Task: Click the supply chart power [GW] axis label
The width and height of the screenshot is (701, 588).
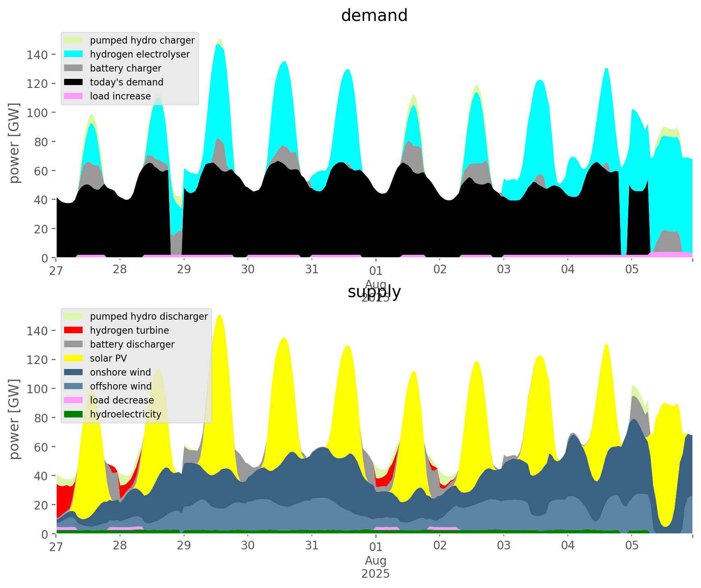Action: click(14, 419)
